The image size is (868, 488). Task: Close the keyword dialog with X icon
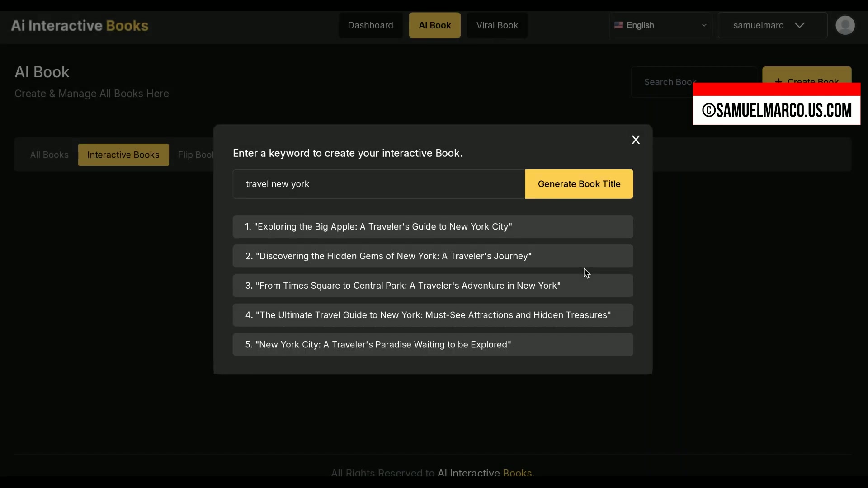(636, 140)
